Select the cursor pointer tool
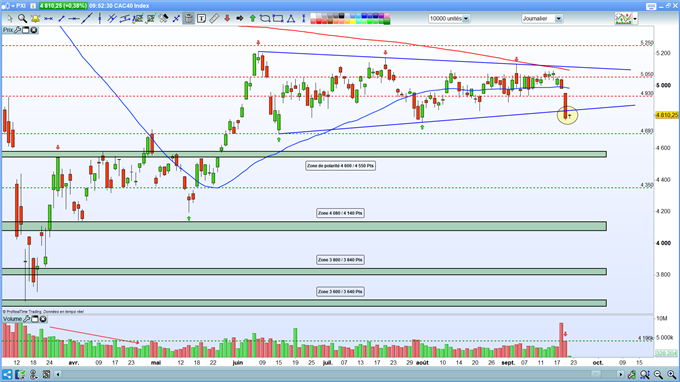Screen dimensions: 680x382 [10, 19]
